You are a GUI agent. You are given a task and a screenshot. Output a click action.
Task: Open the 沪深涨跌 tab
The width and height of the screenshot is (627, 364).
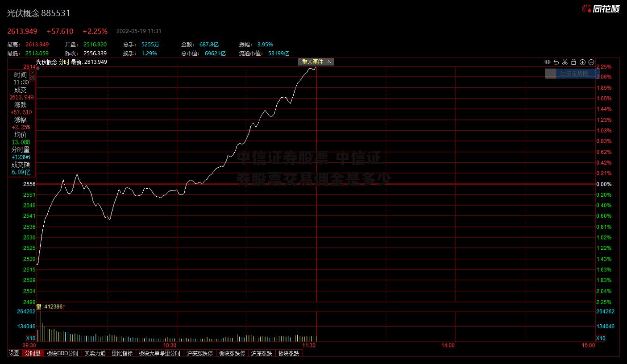(x=262, y=353)
